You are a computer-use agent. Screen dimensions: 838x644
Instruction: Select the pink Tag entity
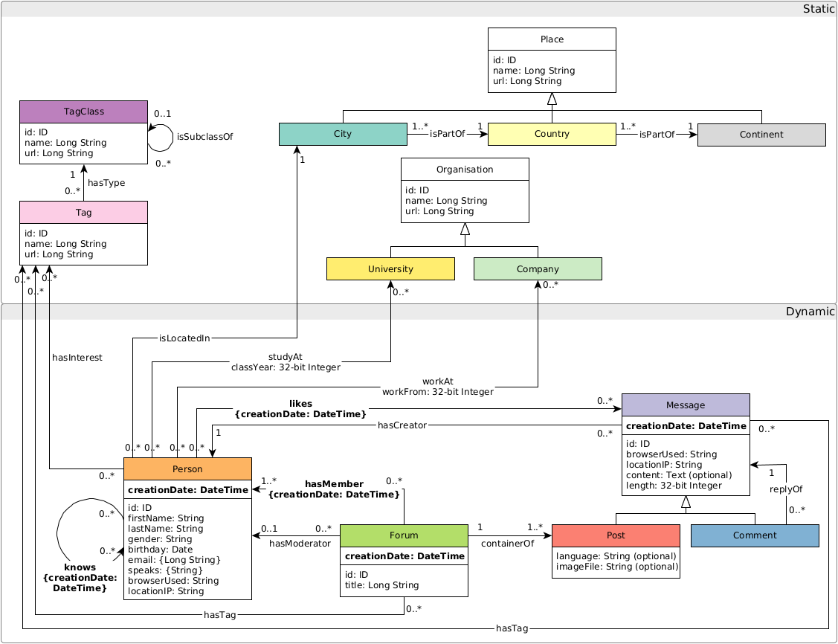click(x=83, y=212)
